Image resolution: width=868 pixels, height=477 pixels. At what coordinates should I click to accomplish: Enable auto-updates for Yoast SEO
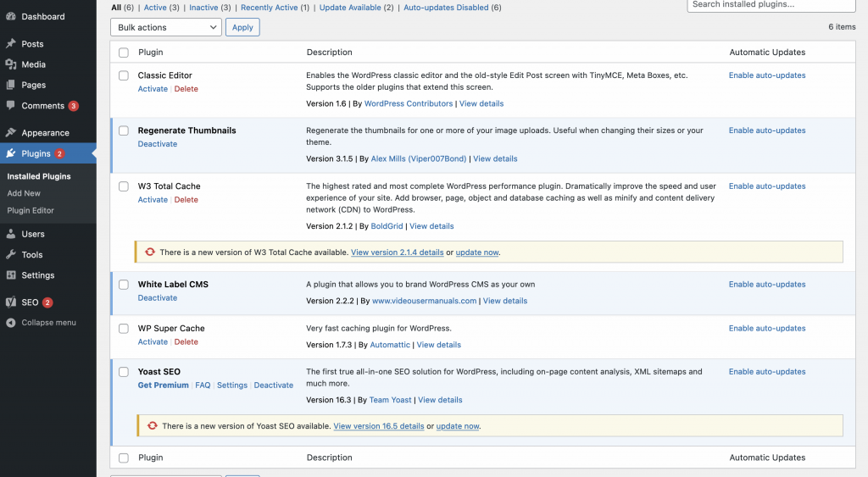(x=767, y=372)
